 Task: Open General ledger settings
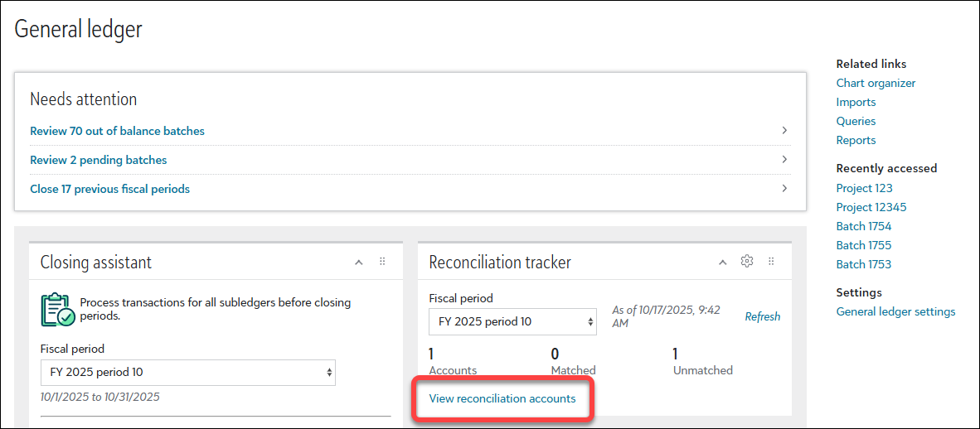[x=895, y=311]
